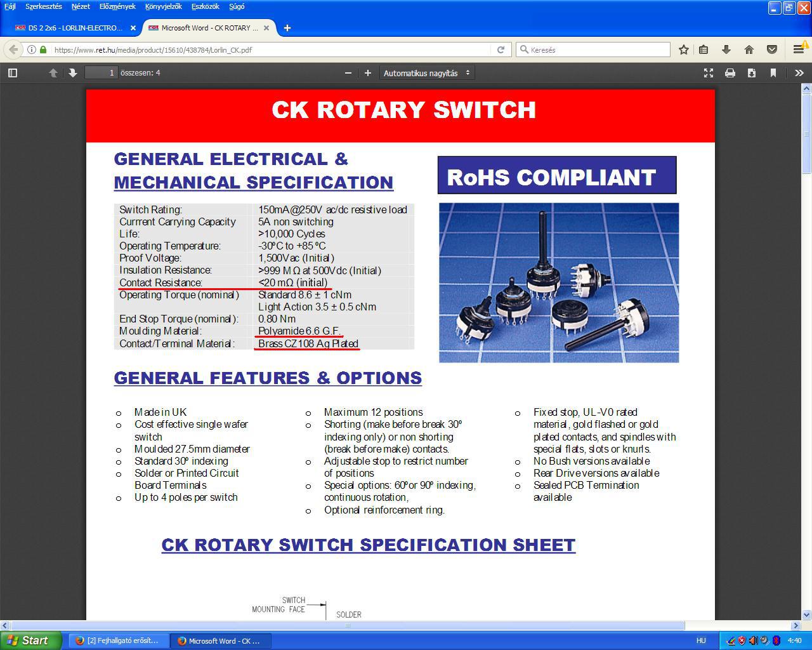
Task: Reload the current page
Action: pos(501,50)
